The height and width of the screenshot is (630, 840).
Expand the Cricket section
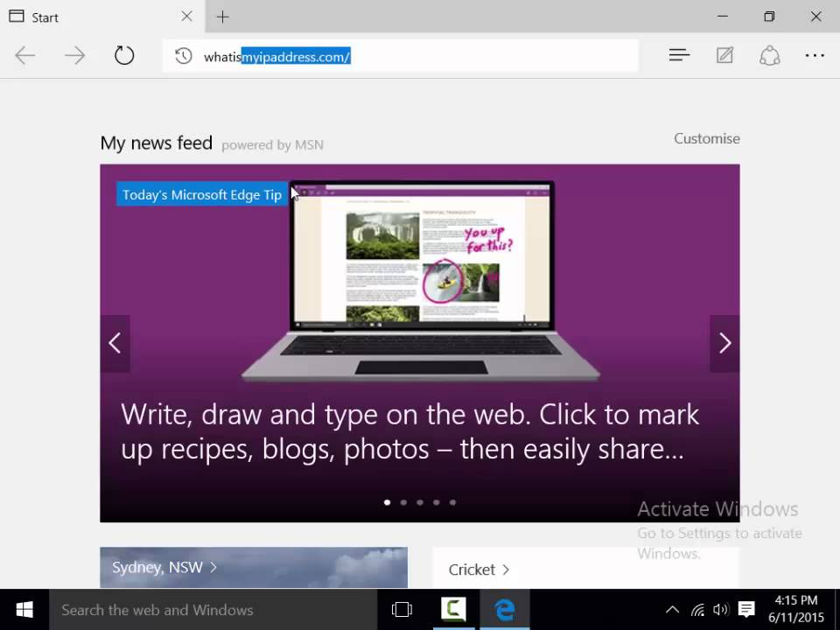pyautogui.click(x=479, y=570)
